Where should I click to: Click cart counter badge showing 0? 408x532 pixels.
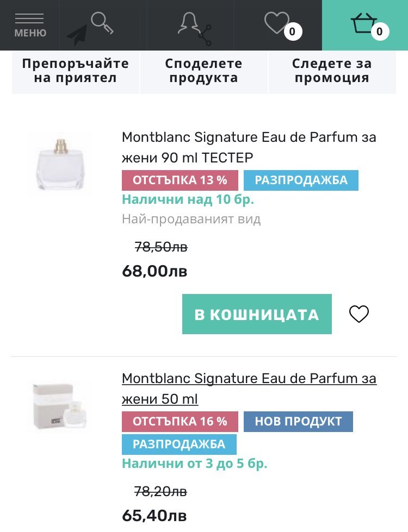379,32
